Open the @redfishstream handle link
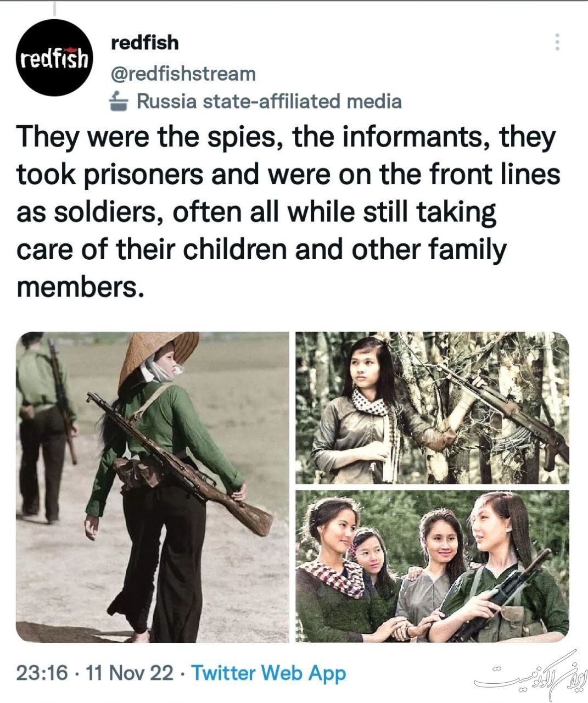Image resolution: width=588 pixels, height=703 pixels. pyautogui.click(x=183, y=74)
